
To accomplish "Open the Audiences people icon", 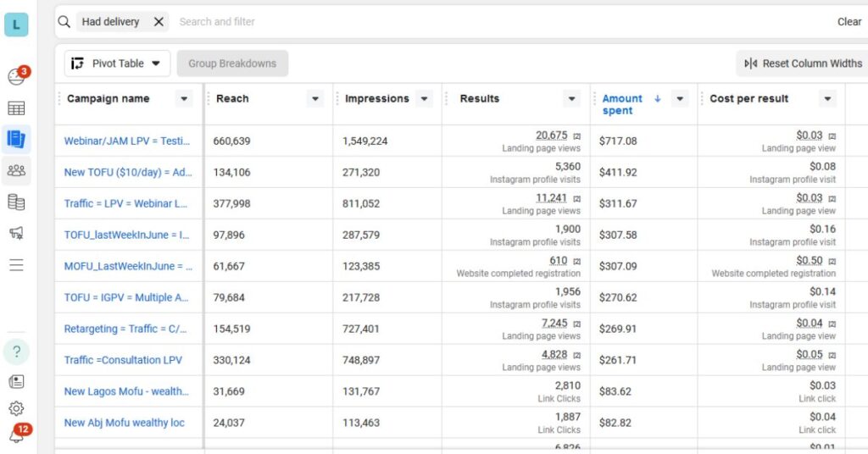I will pyautogui.click(x=16, y=170).
